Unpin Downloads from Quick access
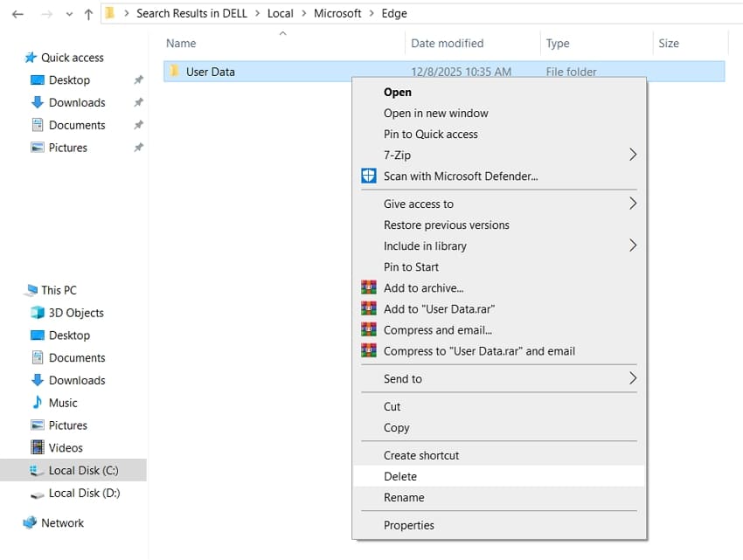This screenshot has width=743, height=560. (x=137, y=102)
